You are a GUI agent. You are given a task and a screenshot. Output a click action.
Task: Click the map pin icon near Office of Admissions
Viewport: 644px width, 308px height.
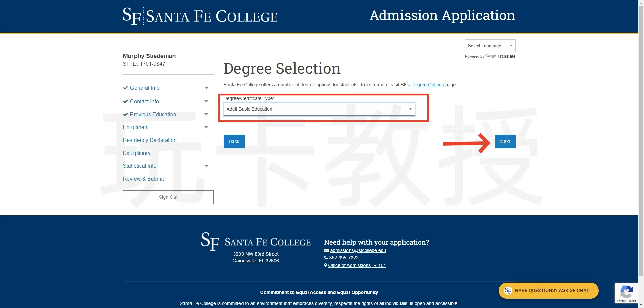tap(325, 265)
